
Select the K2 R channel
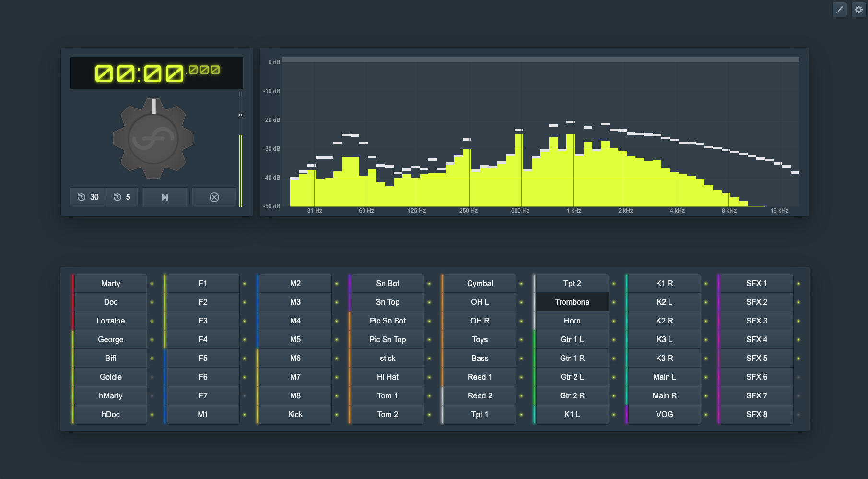click(x=665, y=321)
